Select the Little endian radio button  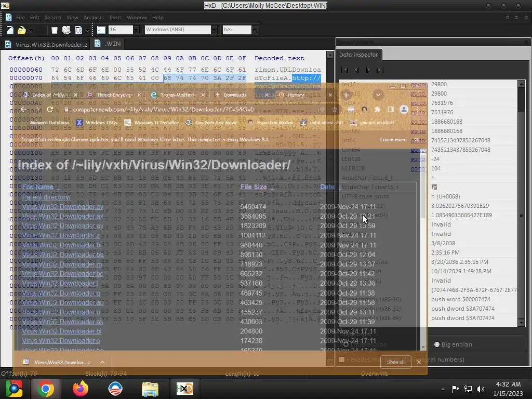[345, 344]
